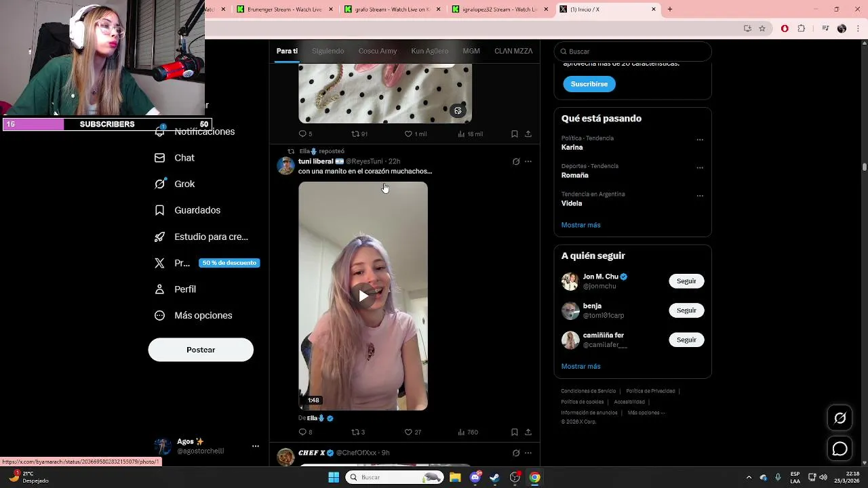The image size is (868, 488).
Task: Open floating Grok button at bottom right
Action: click(x=840, y=418)
